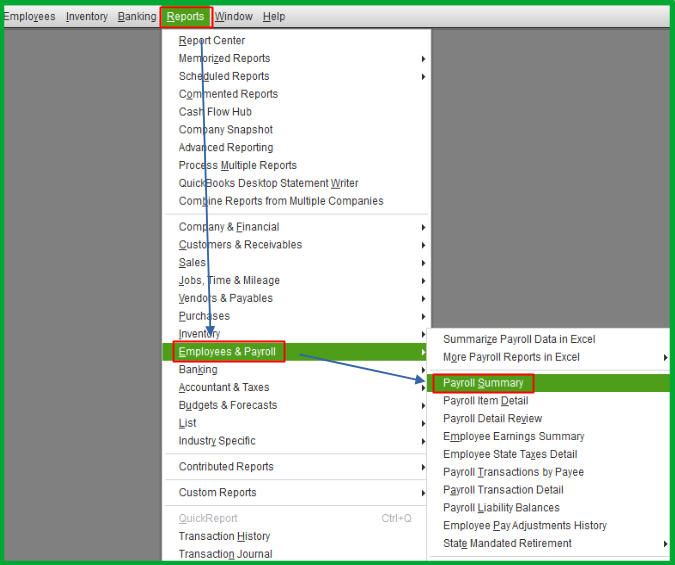Open the Employees menu
Viewport: 675px width, 565px height.
[x=29, y=16]
